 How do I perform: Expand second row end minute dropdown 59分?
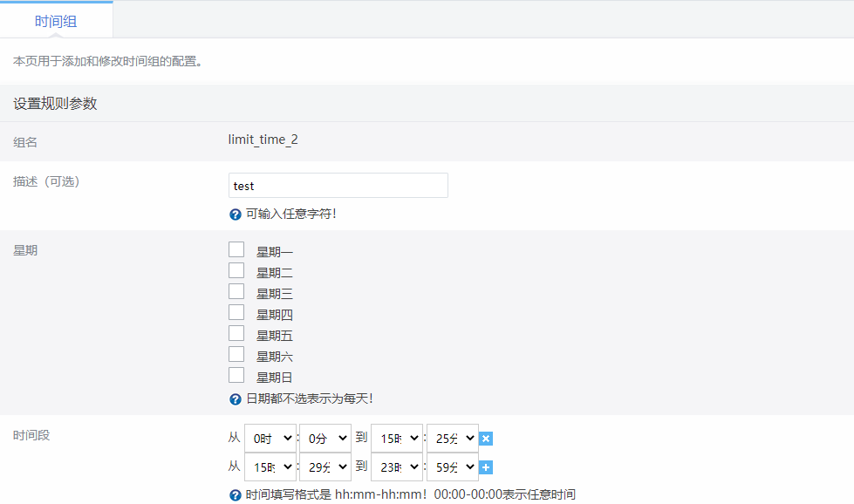452,467
